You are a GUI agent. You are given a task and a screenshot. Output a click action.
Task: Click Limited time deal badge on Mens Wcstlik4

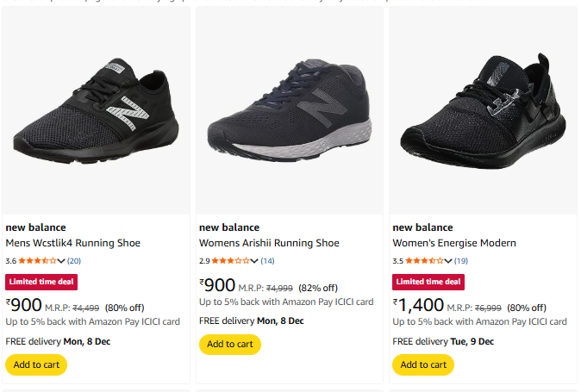pos(41,282)
